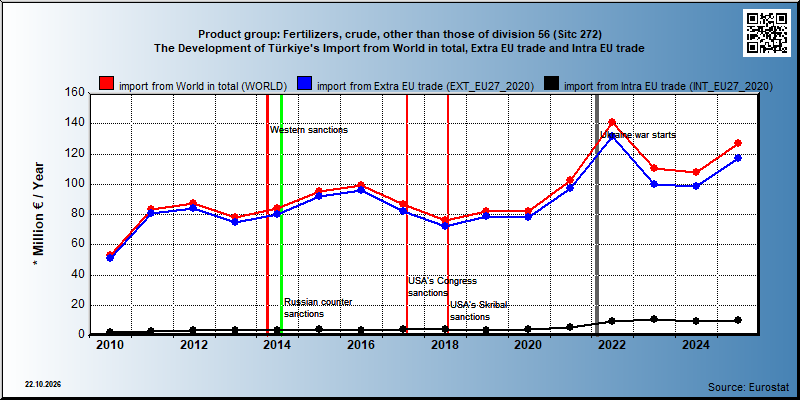Click the y-axis value 120
Viewport: 800px width, 400px height.
(x=74, y=154)
